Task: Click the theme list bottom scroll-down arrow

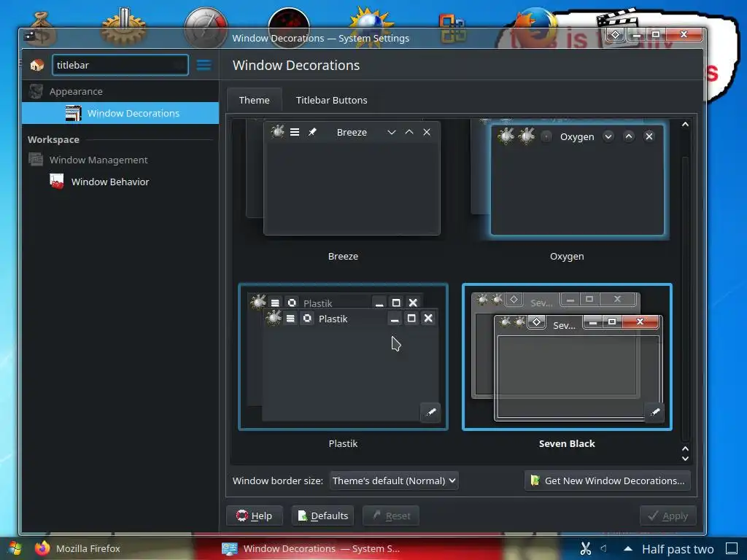Action: click(685, 459)
